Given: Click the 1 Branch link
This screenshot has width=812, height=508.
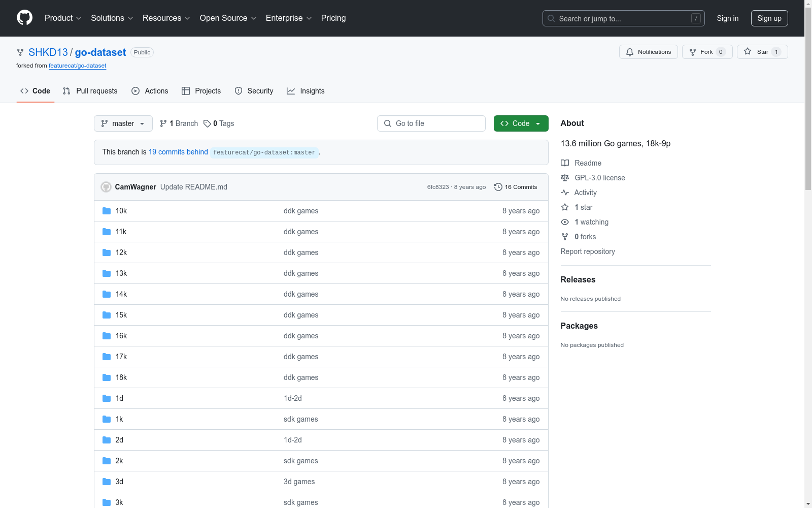Looking at the screenshot, I should tap(179, 123).
